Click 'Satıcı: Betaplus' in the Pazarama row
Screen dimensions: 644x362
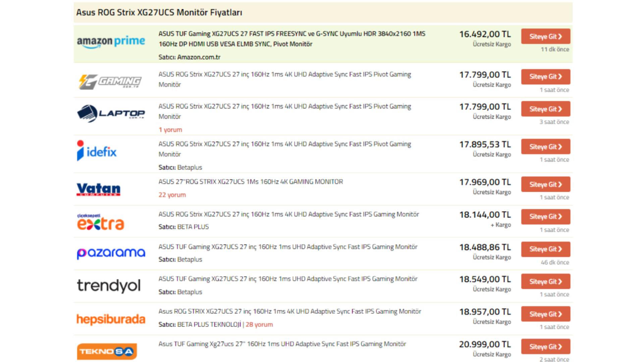click(180, 259)
